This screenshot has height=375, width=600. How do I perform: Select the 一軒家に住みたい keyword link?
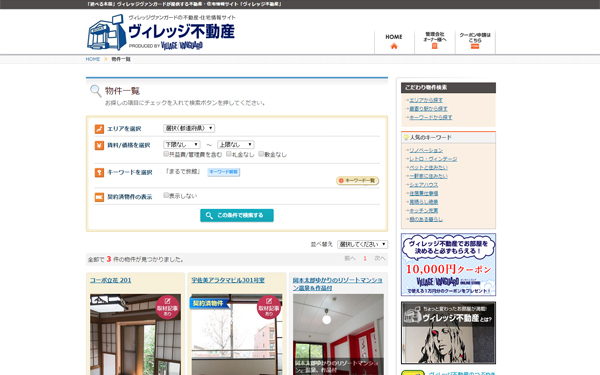coord(428,176)
